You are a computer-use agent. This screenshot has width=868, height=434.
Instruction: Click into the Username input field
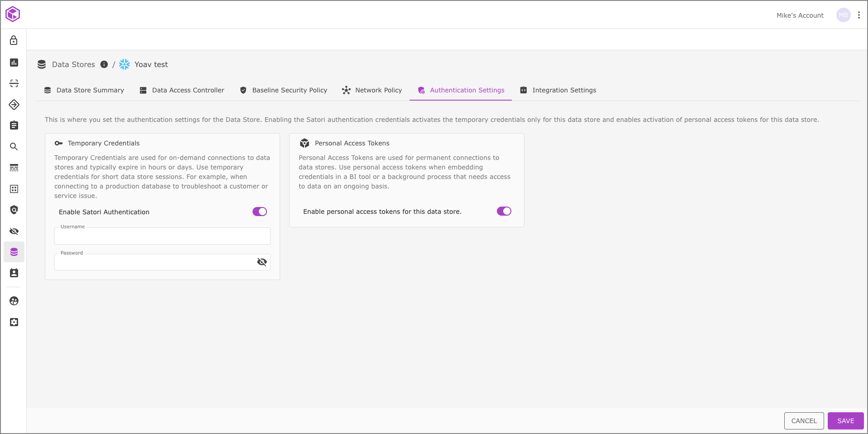(162, 236)
